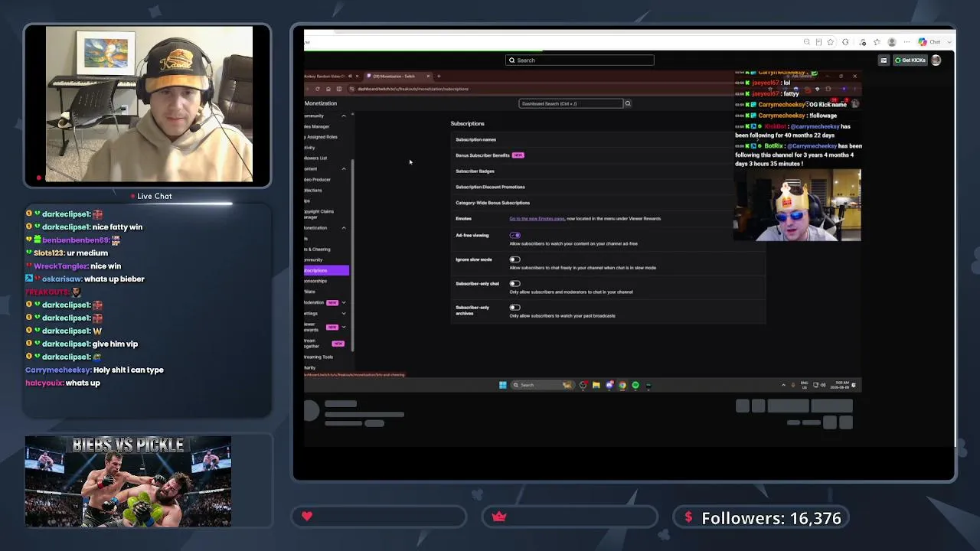Click the Dashboard Search input field
The height and width of the screenshot is (551, 980).
coord(570,103)
